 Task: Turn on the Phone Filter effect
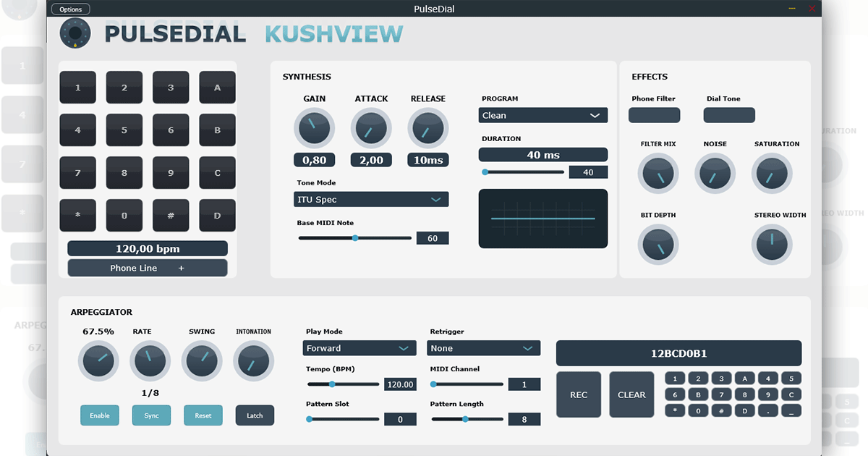[x=654, y=114]
